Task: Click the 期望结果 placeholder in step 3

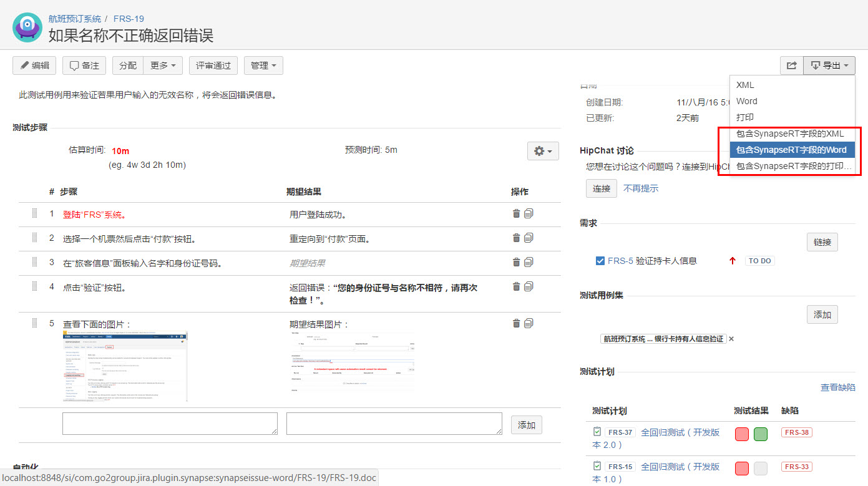Action: (307, 263)
